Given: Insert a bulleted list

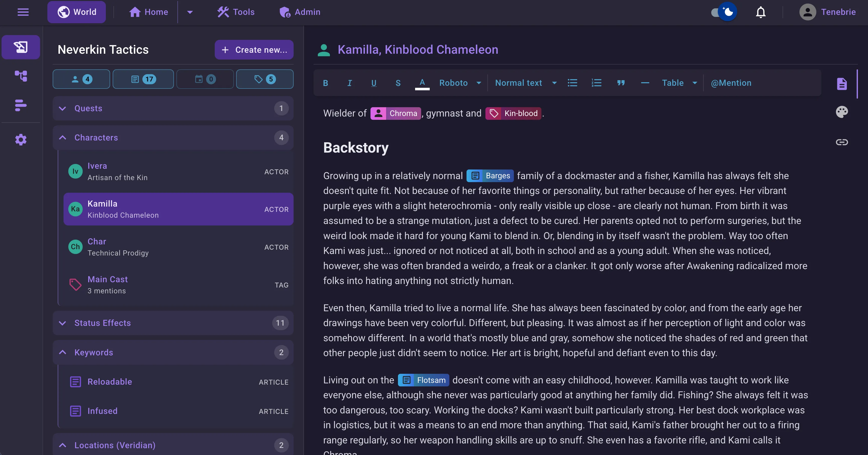Looking at the screenshot, I should tap(572, 83).
